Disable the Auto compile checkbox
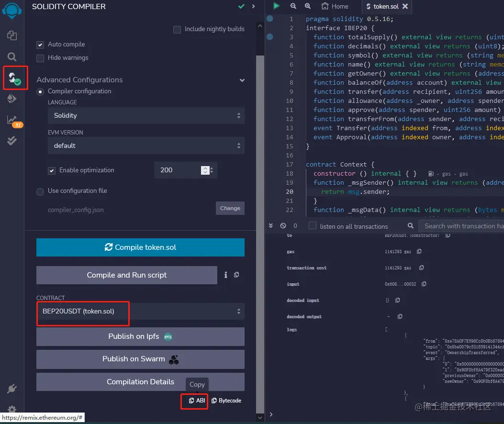This screenshot has width=504, height=424. [x=40, y=45]
